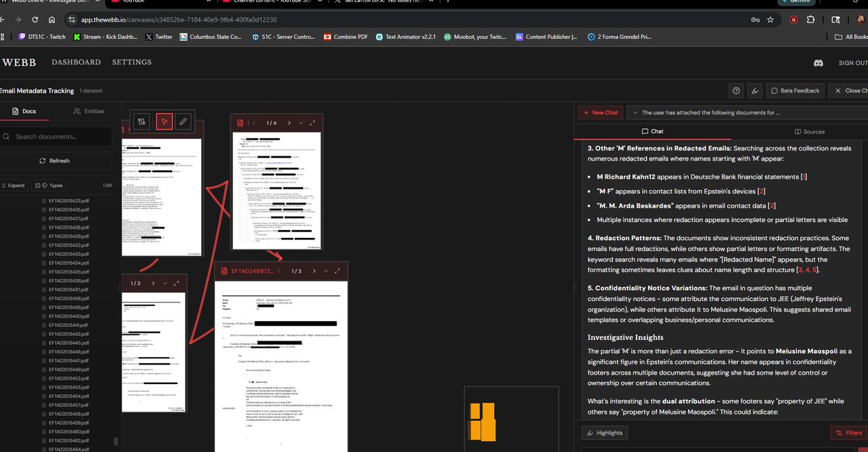The image size is (868, 452).
Task: Open the Filters button
Action: [x=848, y=432]
